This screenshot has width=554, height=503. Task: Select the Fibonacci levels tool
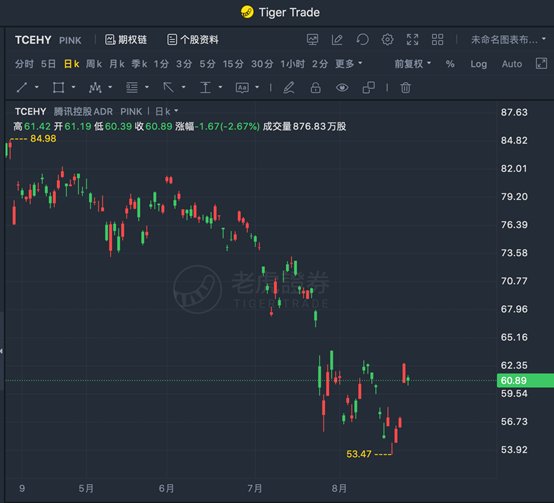[x=132, y=87]
